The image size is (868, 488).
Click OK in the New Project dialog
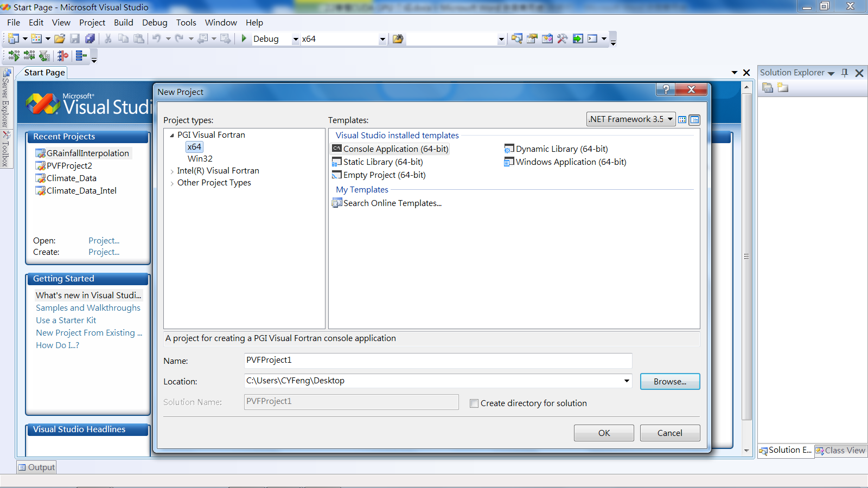tap(604, 433)
